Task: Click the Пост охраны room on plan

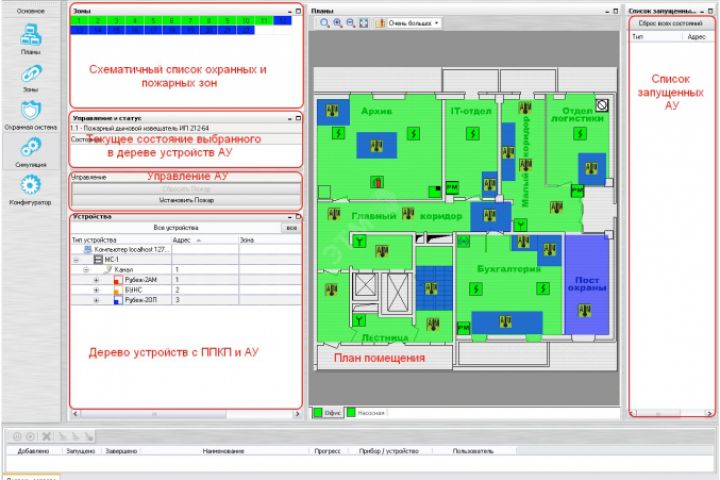Action: pyautogui.click(x=587, y=283)
